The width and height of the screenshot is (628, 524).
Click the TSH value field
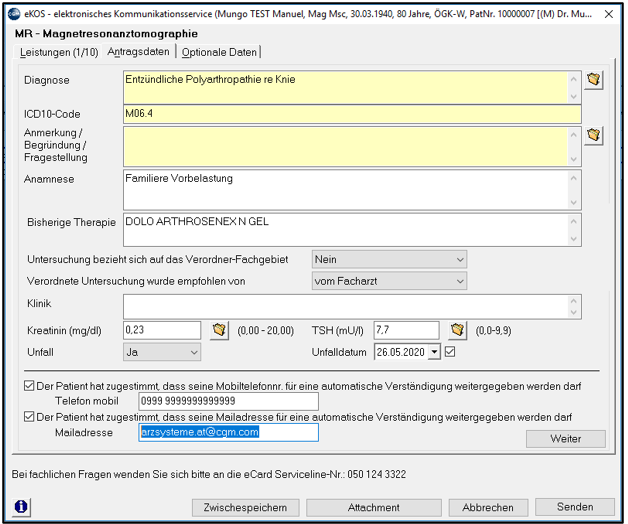[406, 331]
